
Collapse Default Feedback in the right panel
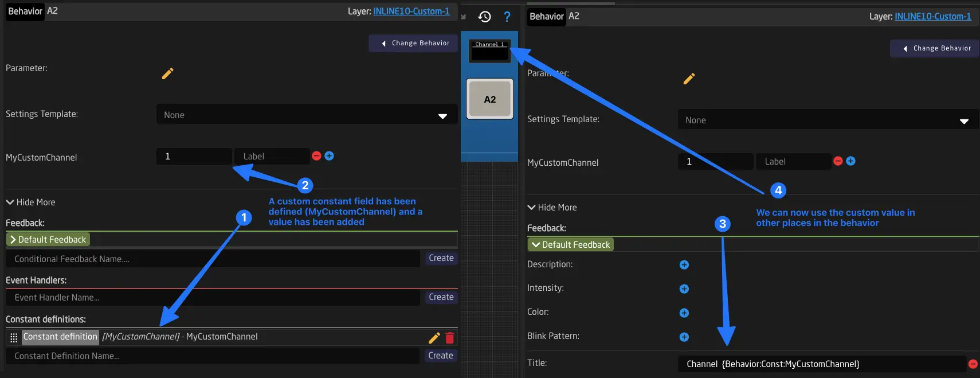coord(571,244)
